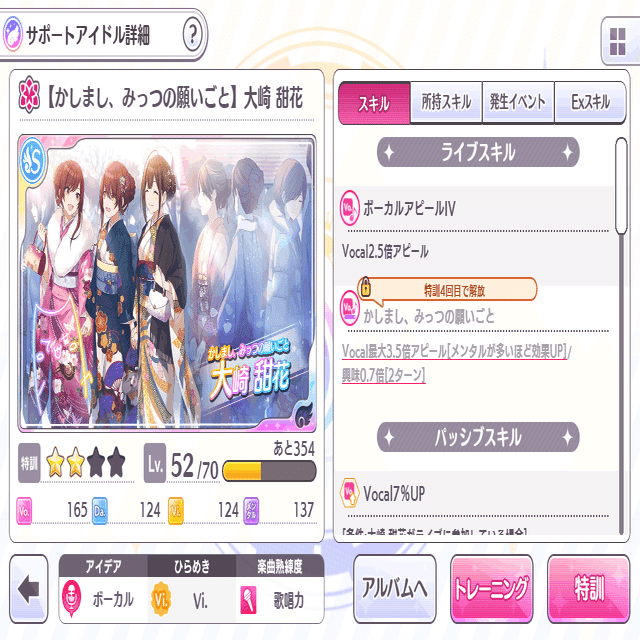Click the 歌唱力 microphone icon
The height and width of the screenshot is (640, 640).
tap(249, 600)
